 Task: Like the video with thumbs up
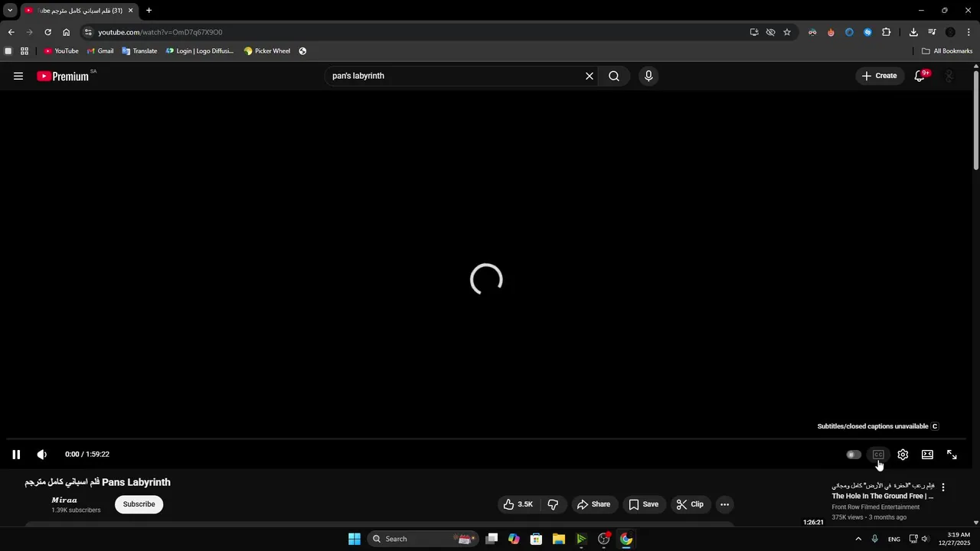click(518, 504)
